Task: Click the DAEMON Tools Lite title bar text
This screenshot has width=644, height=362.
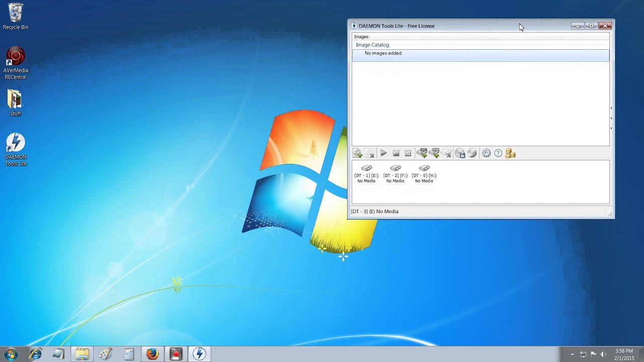Action: pyautogui.click(x=396, y=26)
